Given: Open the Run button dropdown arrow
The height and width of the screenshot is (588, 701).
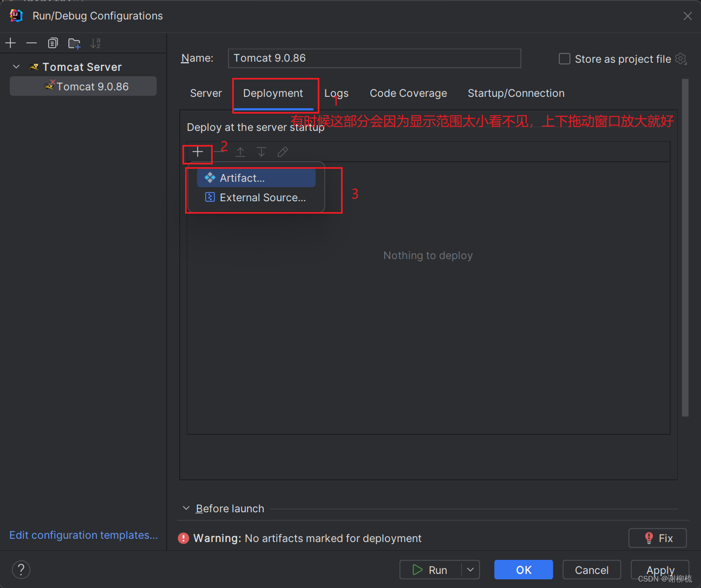Looking at the screenshot, I should (470, 570).
